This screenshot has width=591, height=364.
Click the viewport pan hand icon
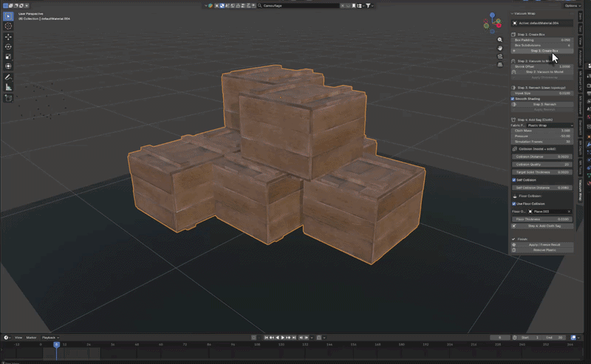(500, 48)
